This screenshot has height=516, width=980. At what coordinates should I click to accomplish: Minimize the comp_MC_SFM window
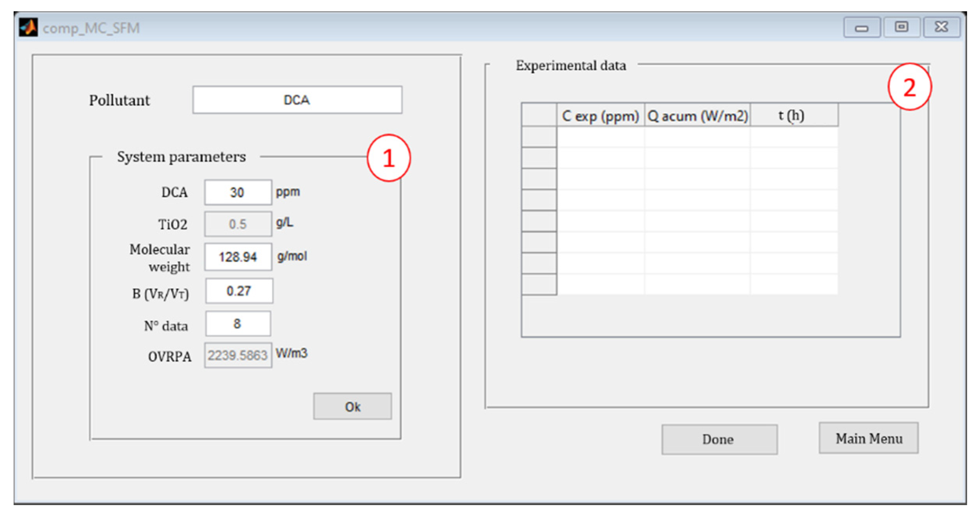(x=862, y=28)
